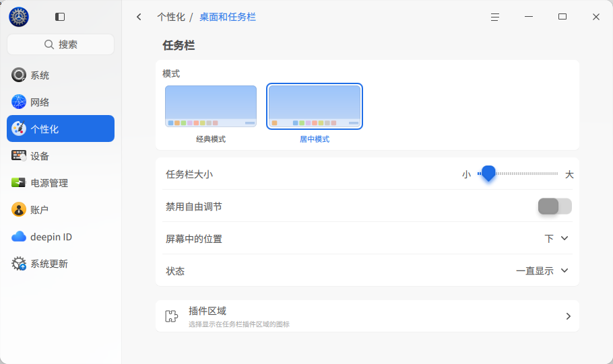Toggle the 禁用自由调节 switch
The image size is (613, 364).
tap(555, 206)
